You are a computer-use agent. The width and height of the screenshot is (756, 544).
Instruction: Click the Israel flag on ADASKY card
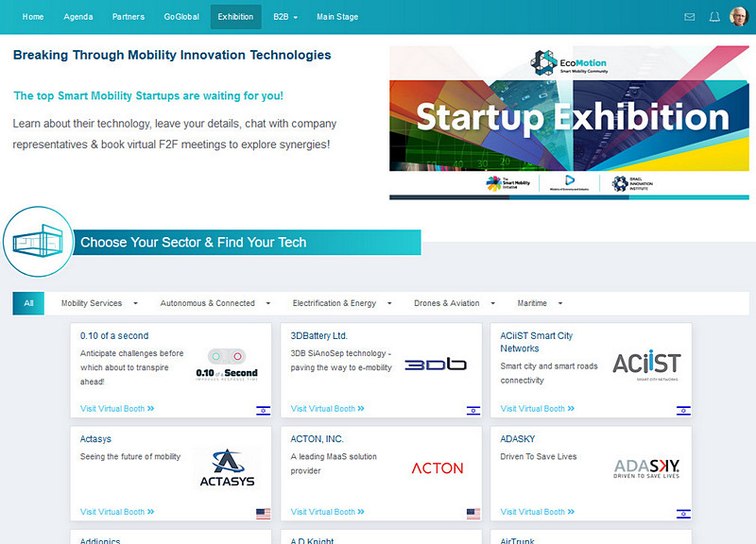point(683,514)
